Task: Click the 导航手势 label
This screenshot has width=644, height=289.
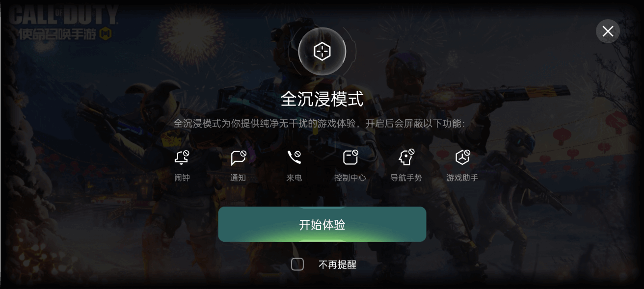Action: 406,178
